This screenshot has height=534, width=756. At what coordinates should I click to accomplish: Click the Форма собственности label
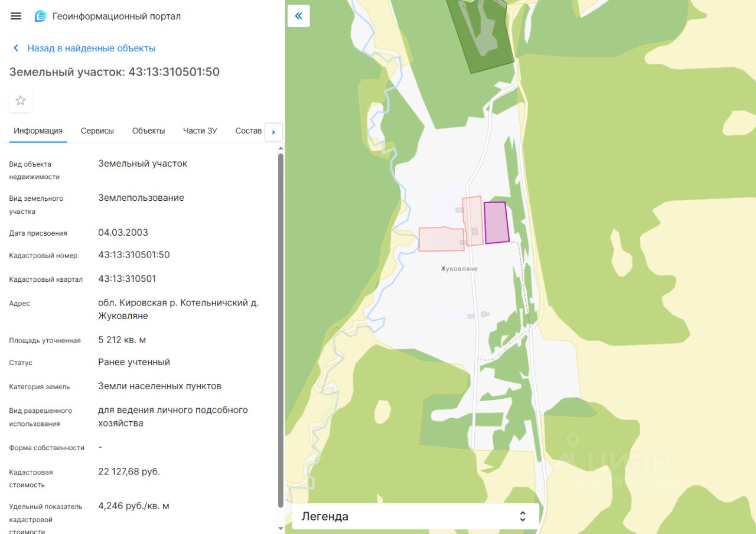click(47, 448)
